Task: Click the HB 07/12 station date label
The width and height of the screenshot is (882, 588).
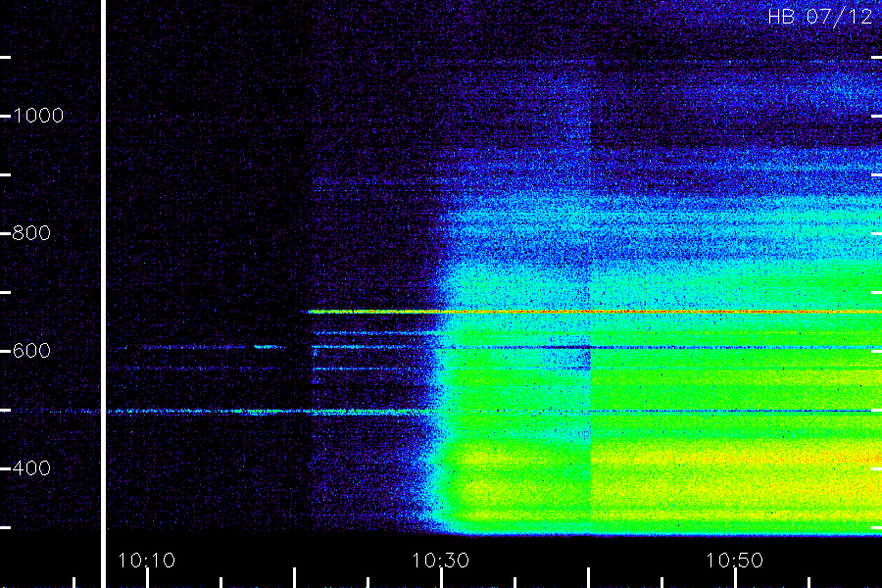Action: pyautogui.click(x=819, y=17)
